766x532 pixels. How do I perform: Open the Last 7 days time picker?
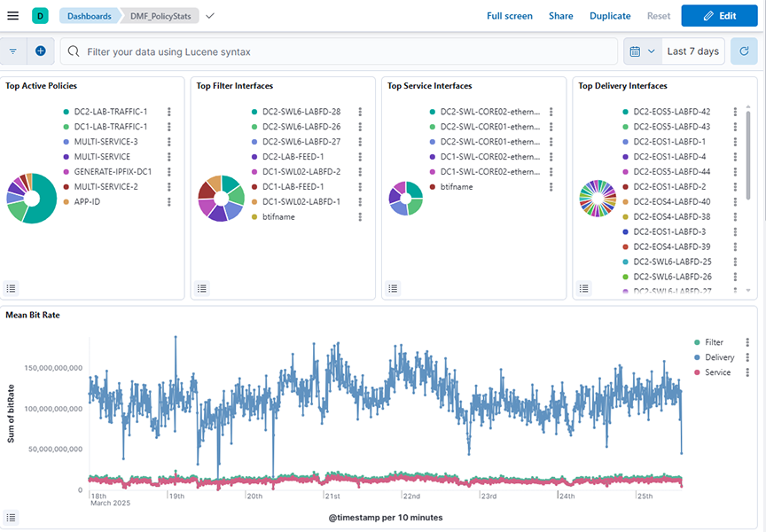(x=692, y=51)
